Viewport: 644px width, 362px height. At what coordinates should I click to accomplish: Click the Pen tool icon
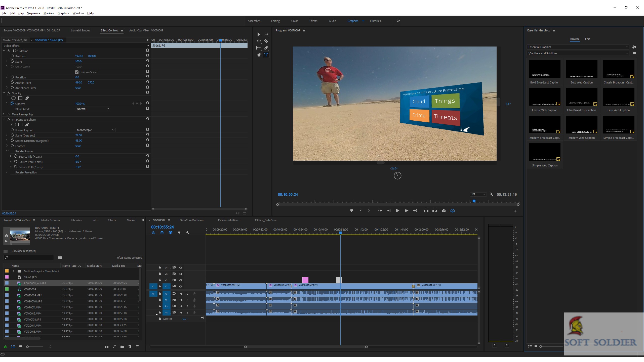point(266,48)
